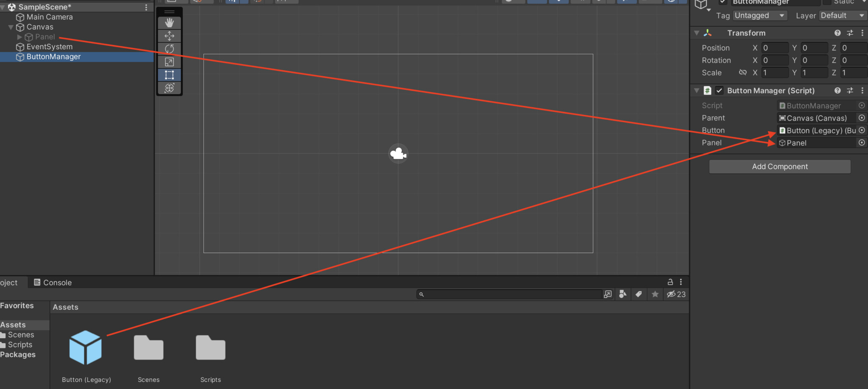868x389 pixels.
Task: Disable the Button Manager script enable checkbox
Action: (x=719, y=90)
